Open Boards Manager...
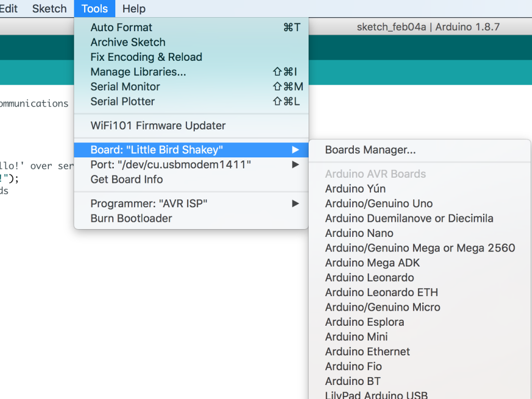The height and width of the screenshot is (399, 532). (x=420, y=150)
